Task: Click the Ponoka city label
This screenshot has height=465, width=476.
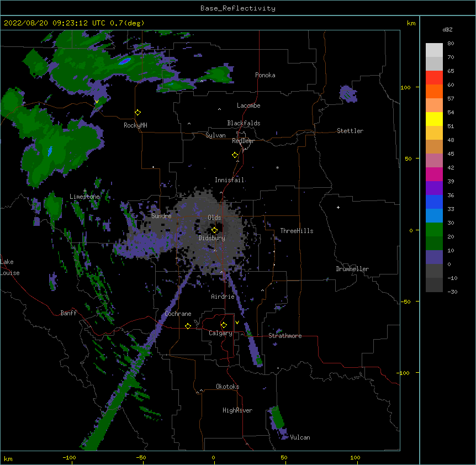Action: point(265,75)
